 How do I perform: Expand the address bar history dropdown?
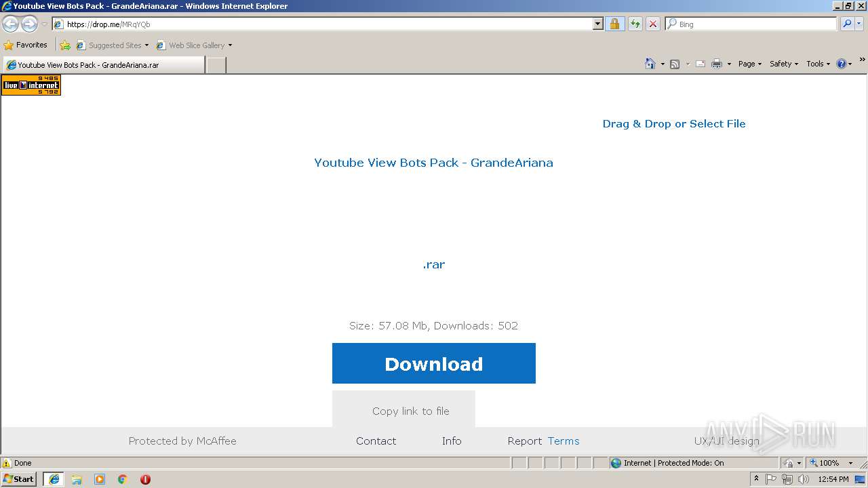pos(597,24)
